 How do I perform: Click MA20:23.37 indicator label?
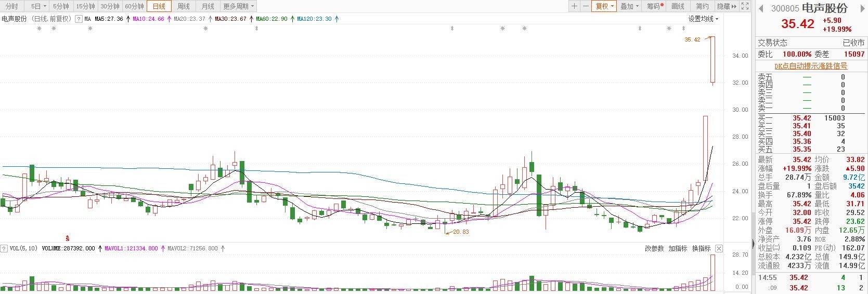point(190,19)
